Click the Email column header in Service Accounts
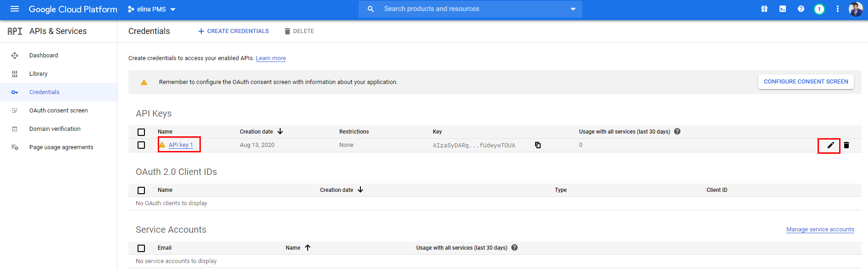Viewport: 868px width, 269px height. point(165,248)
